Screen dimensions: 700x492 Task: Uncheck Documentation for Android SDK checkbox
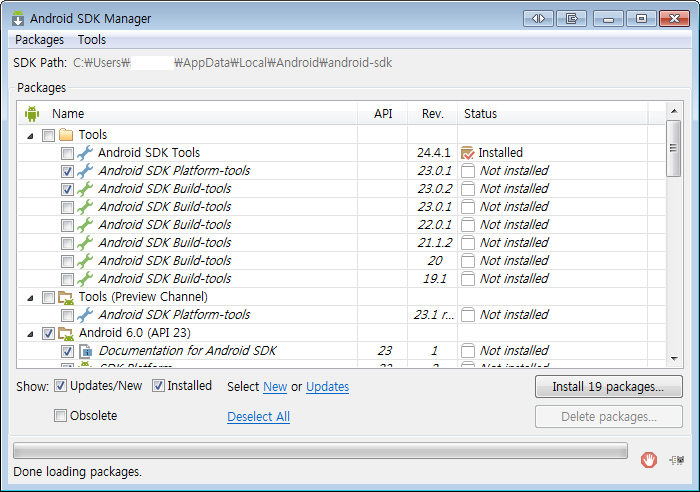pyautogui.click(x=67, y=351)
